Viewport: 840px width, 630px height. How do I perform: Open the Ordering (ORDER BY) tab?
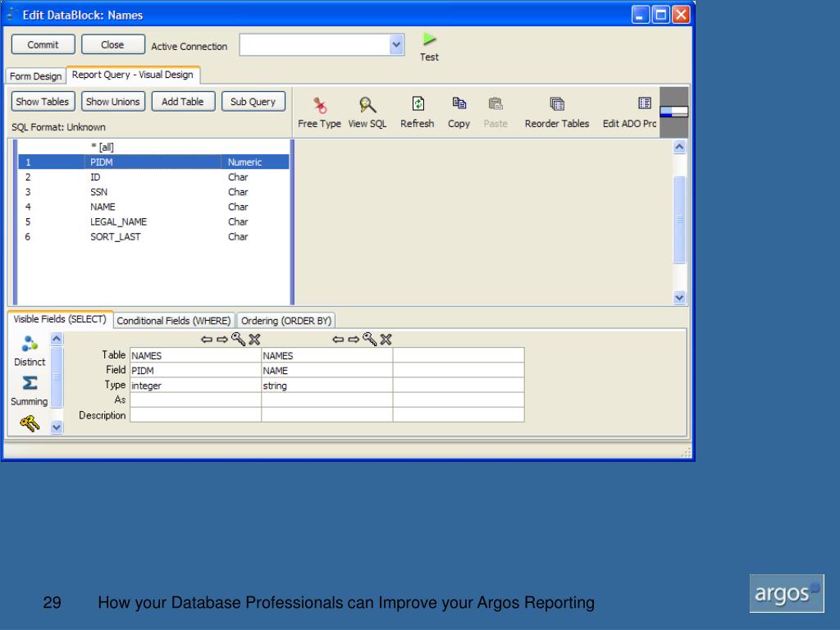(286, 321)
